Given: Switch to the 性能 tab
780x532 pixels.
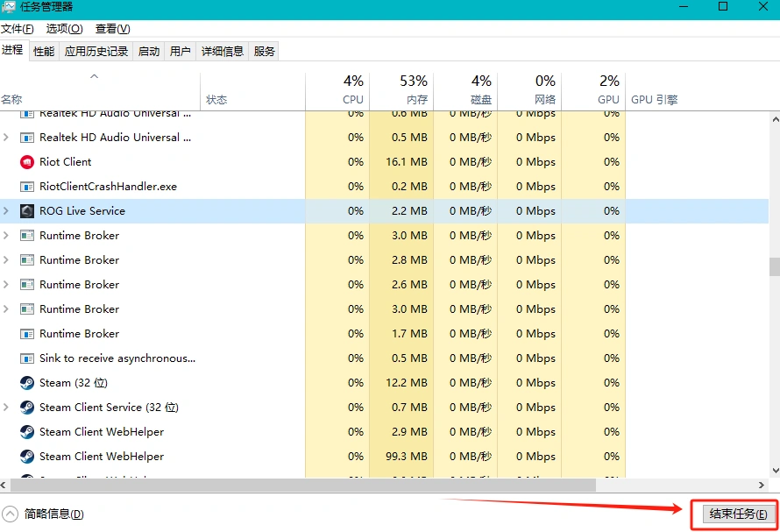Looking at the screenshot, I should pos(44,52).
